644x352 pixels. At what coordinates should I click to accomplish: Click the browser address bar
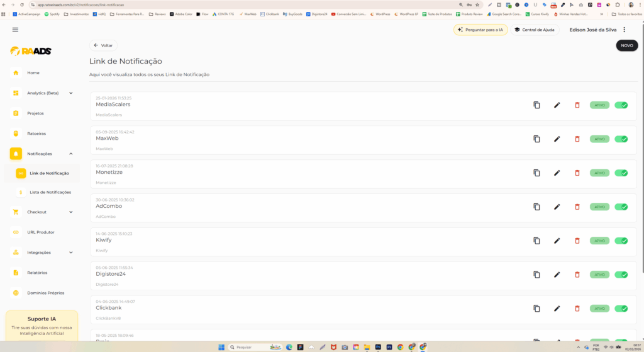[247, 5]
